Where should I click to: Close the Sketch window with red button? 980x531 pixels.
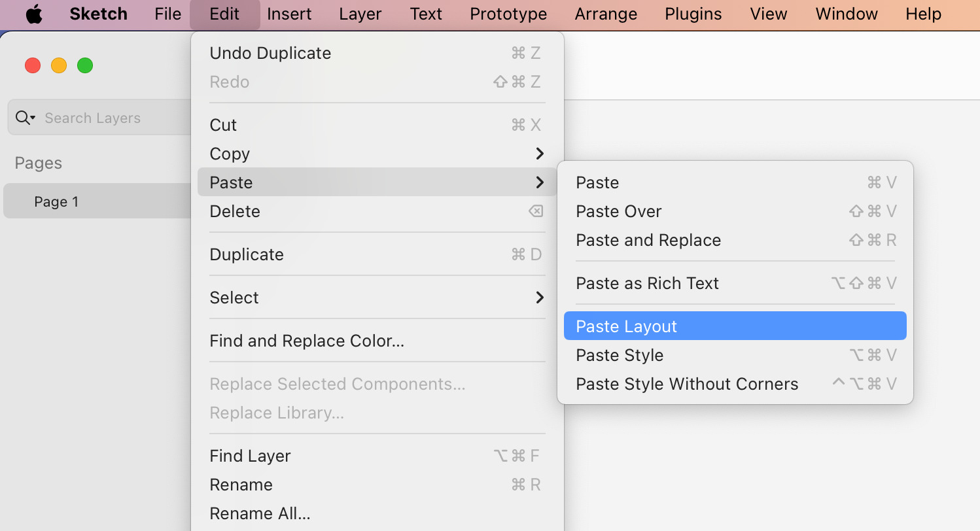tap(33, 65)
